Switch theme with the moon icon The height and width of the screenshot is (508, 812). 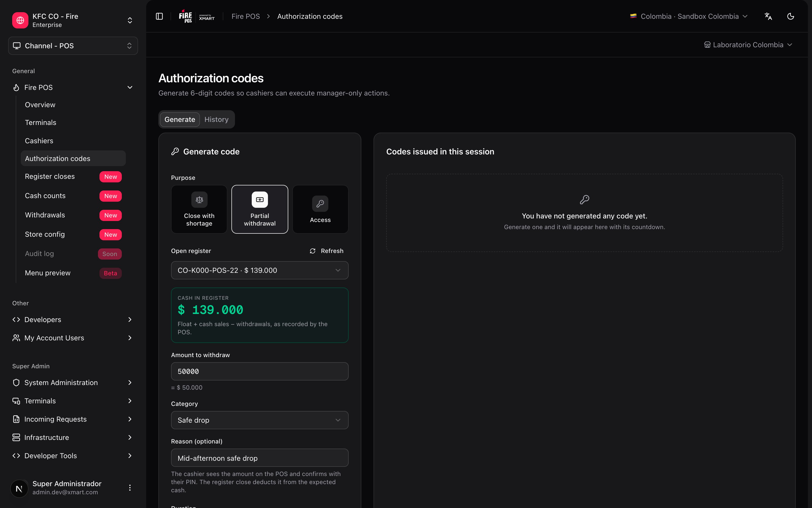(x=790, y=16)
